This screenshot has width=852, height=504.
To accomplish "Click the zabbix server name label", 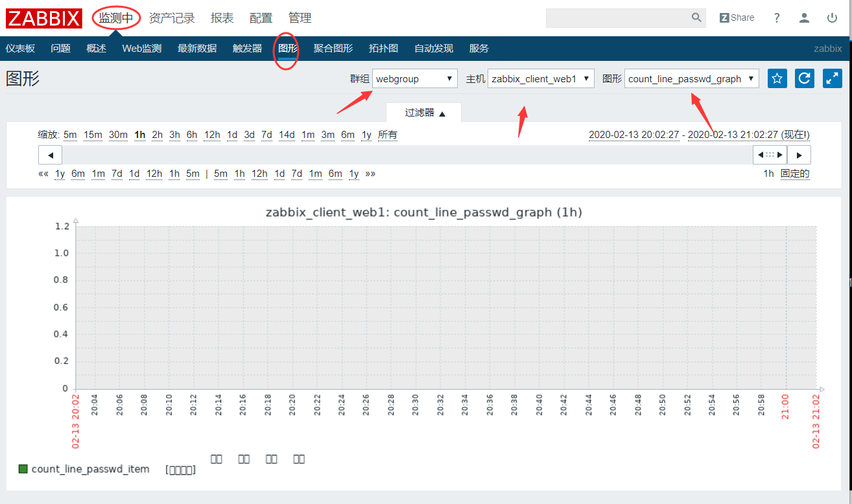I will click(x=828, y=49).
